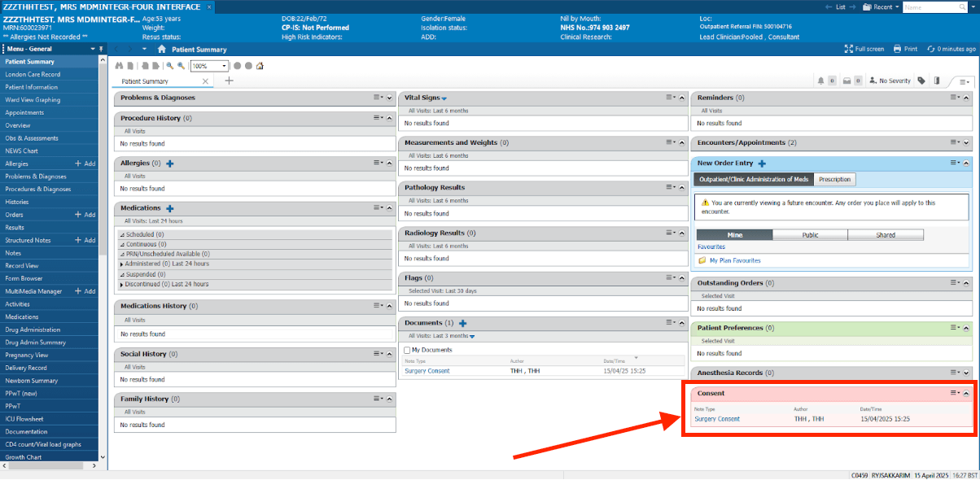Click the Full screen icon
Screen dimensions: 980x480
[x=849, y=49]
